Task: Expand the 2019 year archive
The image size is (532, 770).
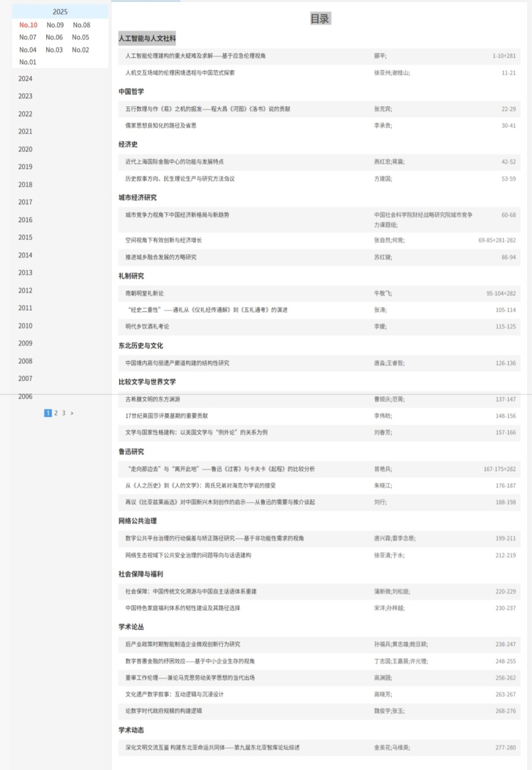Action: click(x=25, y=167)
